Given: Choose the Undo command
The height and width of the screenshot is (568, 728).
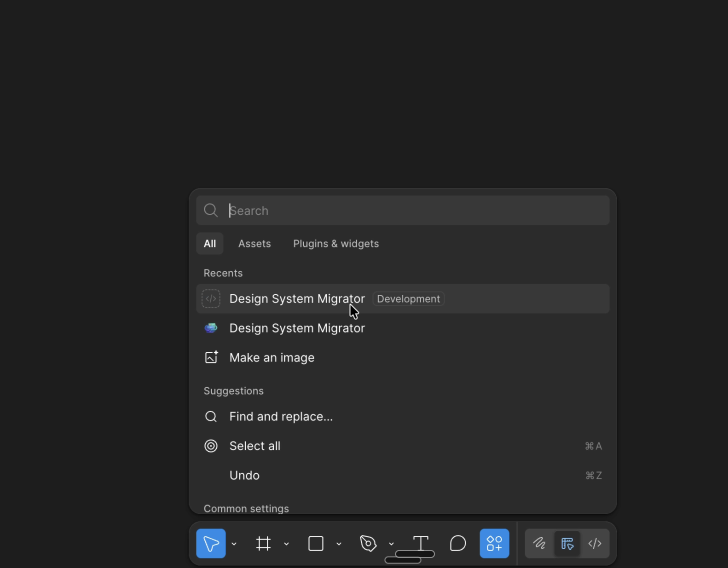Looking at the screenshot, I should click(x=402, y=475).
